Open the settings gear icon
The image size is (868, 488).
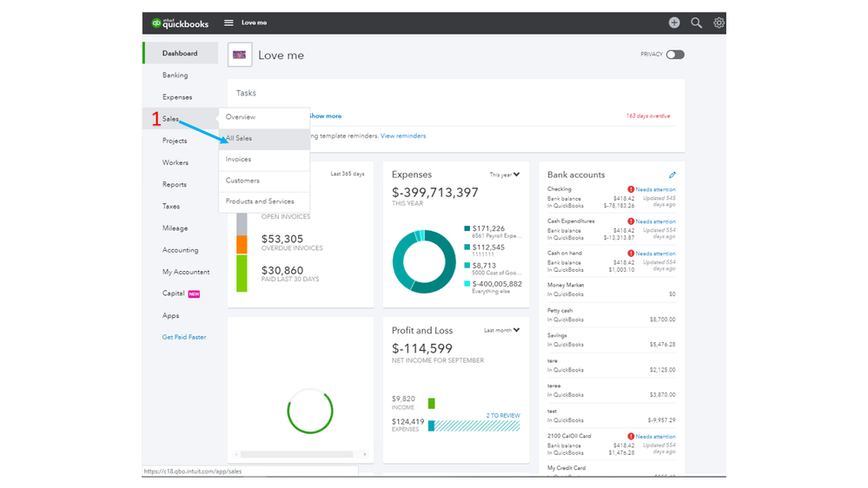(719, 23)
